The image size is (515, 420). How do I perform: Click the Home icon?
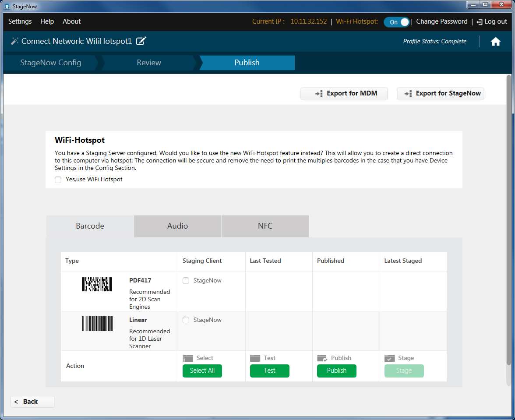pos(495,42)
